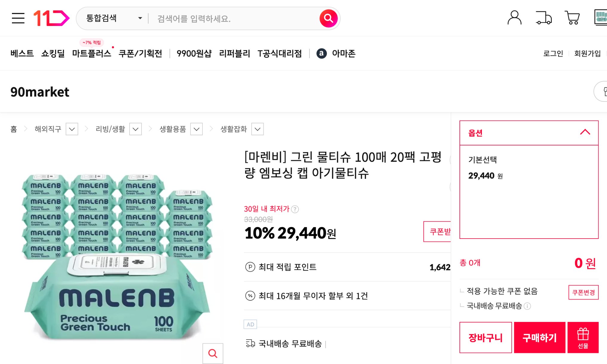The height and width of the screenshot is (364, 607).
Task: Click the help icon next to 30일 내 최저가
Action: [295, 209]
